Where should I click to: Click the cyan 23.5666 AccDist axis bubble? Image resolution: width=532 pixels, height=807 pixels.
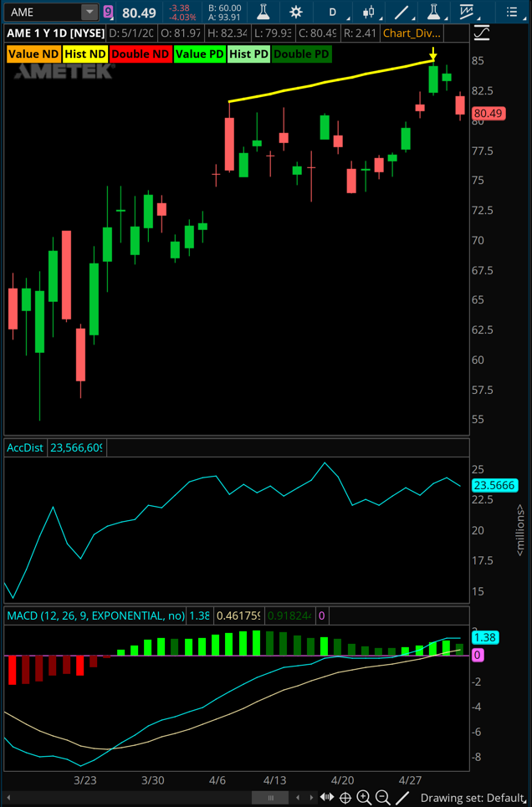pos(494,485)
